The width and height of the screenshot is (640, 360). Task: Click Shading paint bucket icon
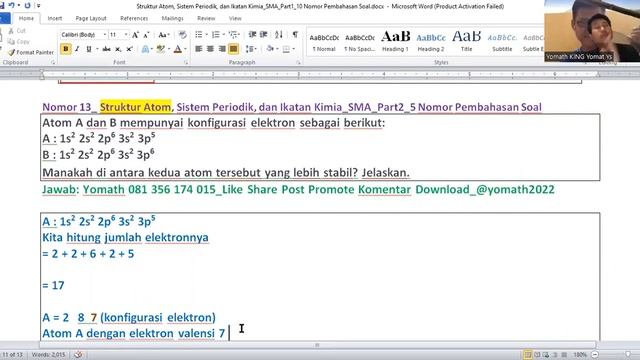pyautogui.click(x=270, y=49)
